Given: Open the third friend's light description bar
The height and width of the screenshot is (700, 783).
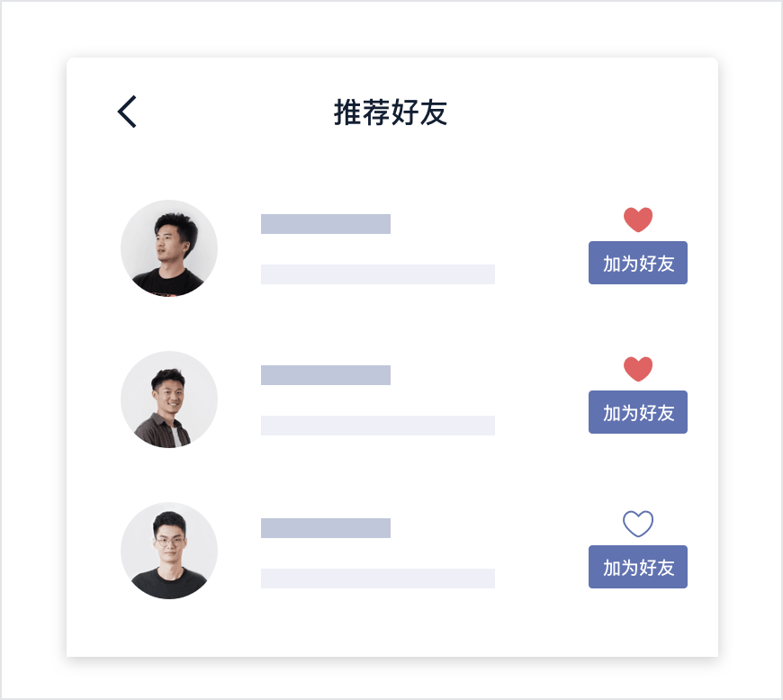Looking at the screenshot, I should coord(377,579).
